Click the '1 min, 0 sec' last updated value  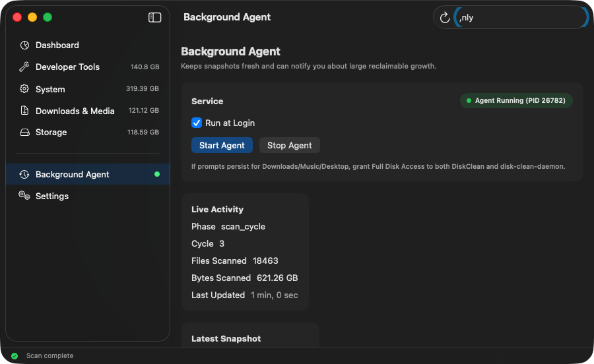coord(275,295)
